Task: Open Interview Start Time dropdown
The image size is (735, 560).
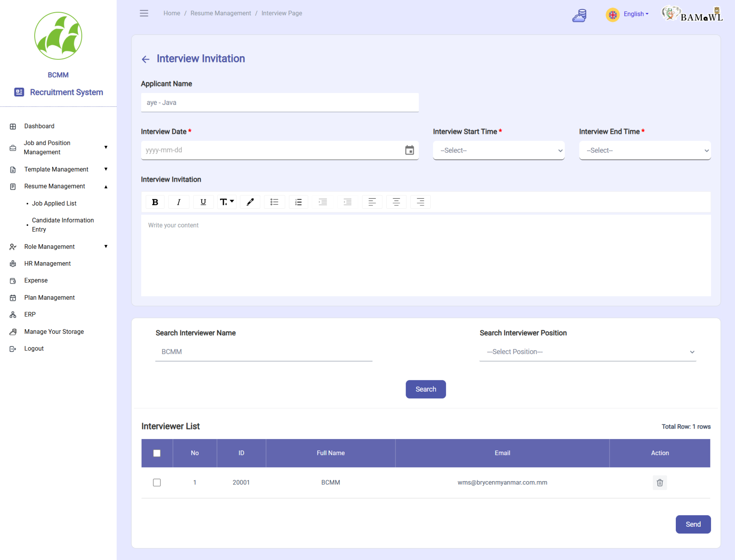Action: [499, 150]
